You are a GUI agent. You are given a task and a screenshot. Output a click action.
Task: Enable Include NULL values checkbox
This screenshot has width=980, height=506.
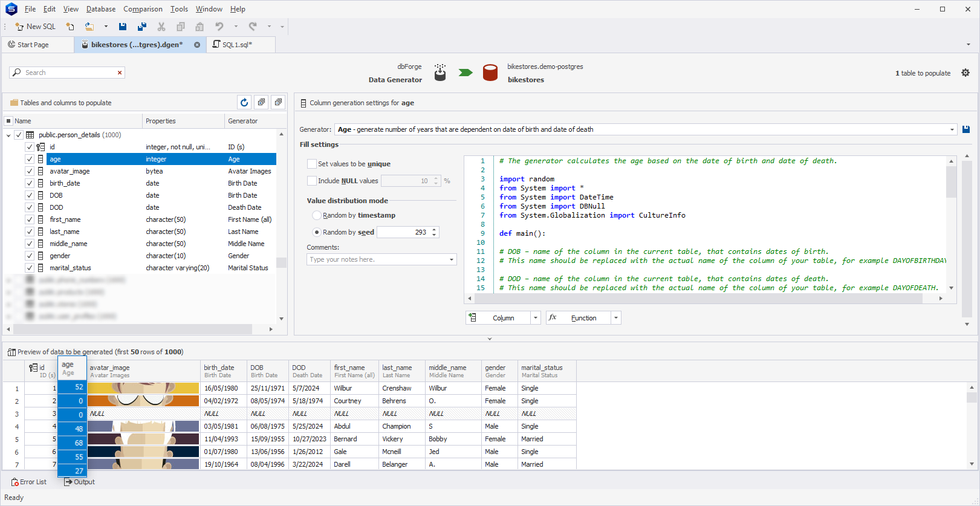(x=312, y=181)
